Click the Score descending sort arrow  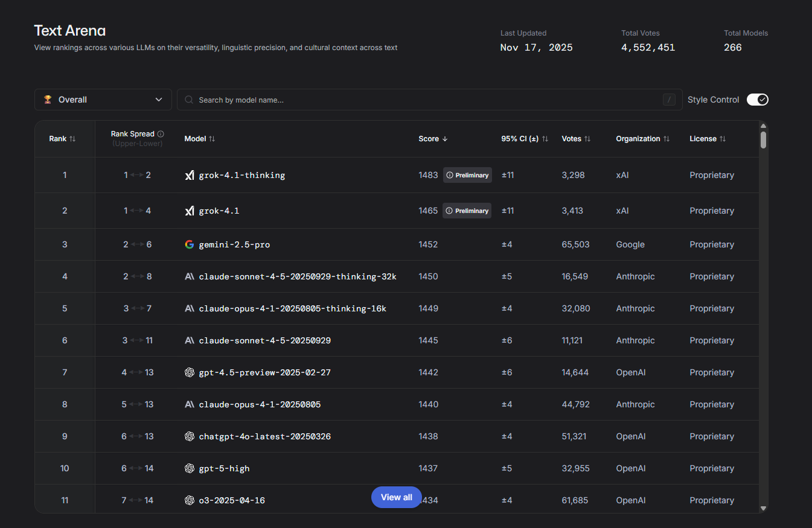(446, 138)
